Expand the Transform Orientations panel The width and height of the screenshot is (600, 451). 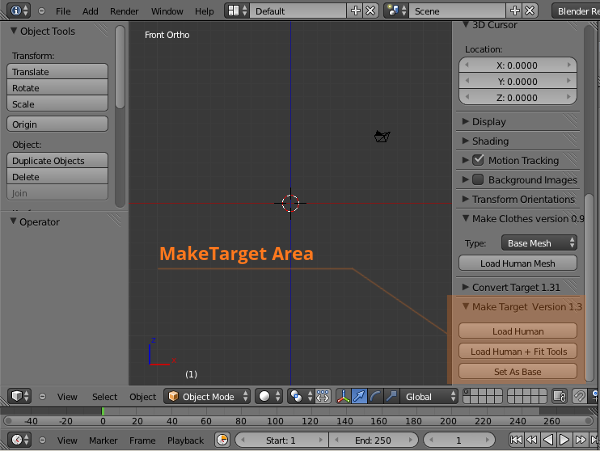pyautogui.click(x=465, y=199)
